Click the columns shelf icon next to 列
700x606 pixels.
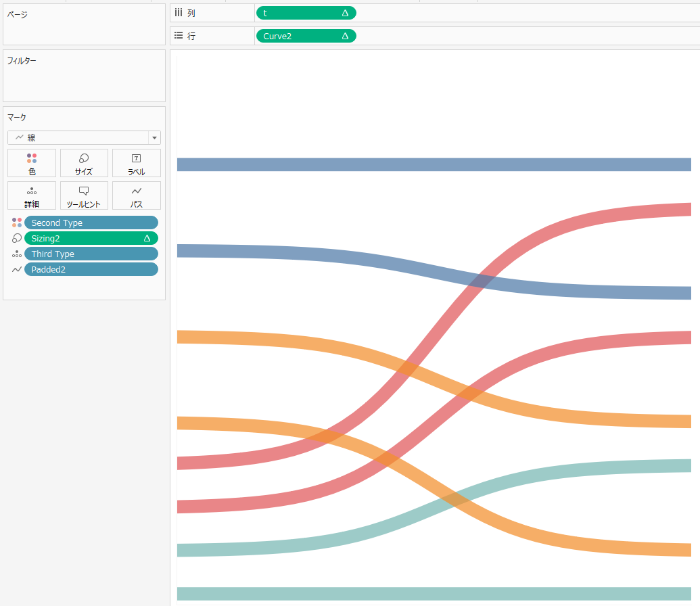tap(179, 12)
